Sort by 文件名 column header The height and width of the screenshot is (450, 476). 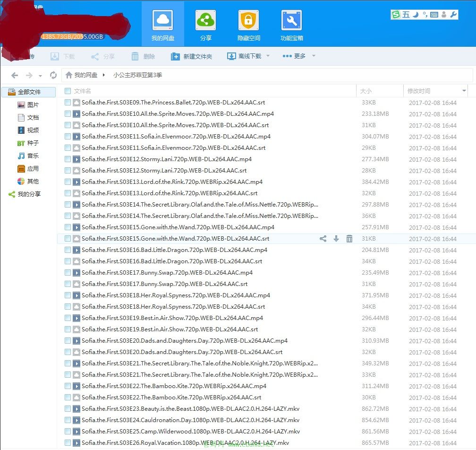[x=82, y=91]
